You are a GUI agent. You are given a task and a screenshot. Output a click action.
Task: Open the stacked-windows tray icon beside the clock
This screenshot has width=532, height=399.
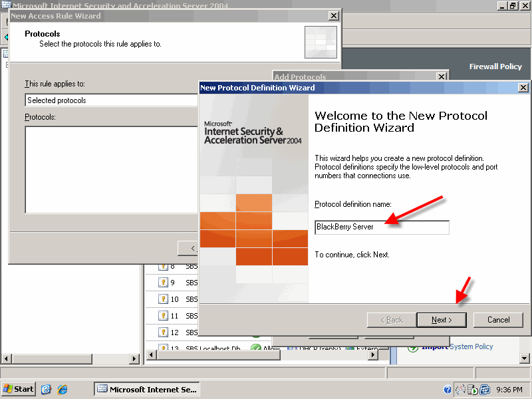coord(485,390)
